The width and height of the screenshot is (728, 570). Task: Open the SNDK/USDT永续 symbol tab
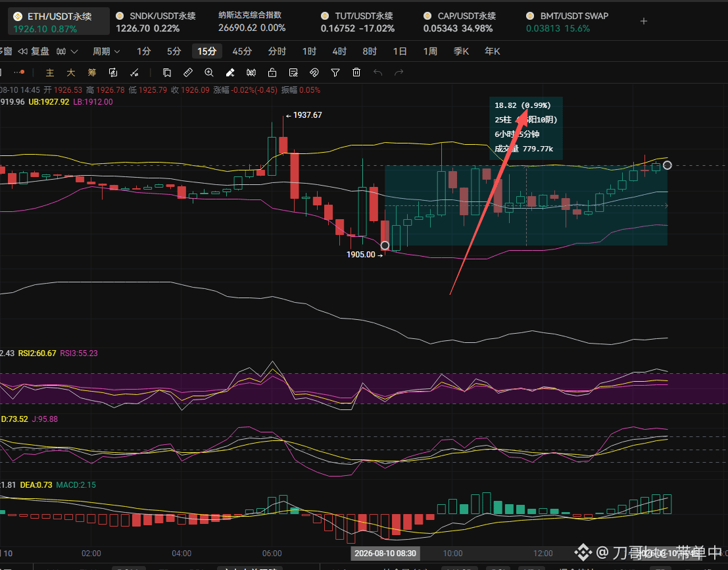point(156,21)
